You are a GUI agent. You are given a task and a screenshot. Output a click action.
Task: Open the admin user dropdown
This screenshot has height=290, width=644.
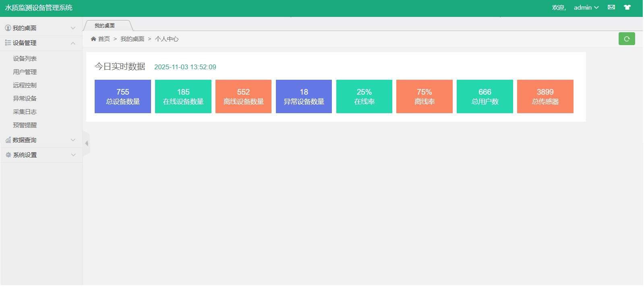586,8
